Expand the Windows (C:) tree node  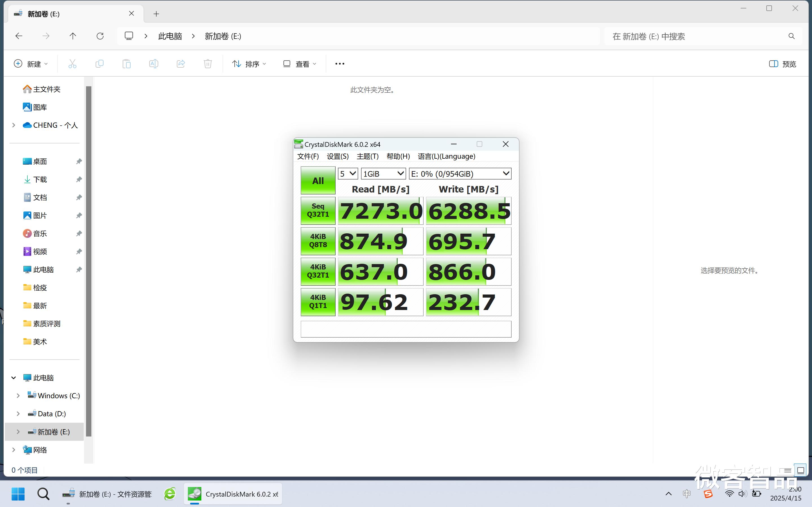18,396
